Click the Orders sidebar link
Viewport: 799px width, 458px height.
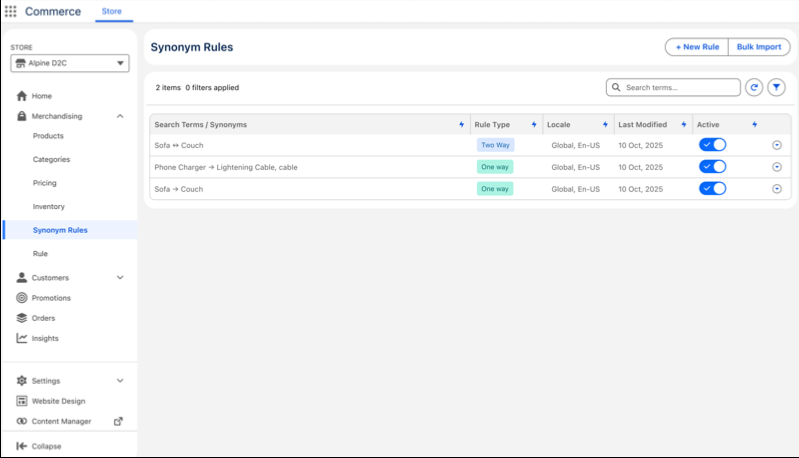[x=43, y=318]
